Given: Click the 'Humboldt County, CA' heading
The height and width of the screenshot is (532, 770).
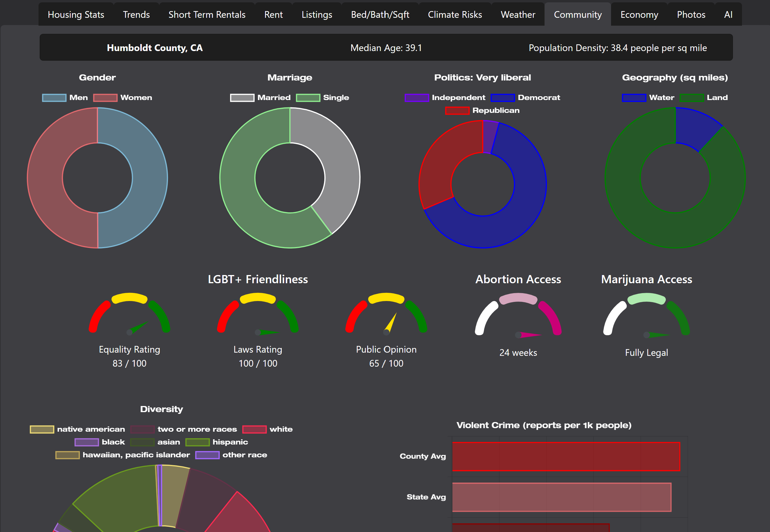Looking at the screenshot, I should [x=155, y=48].
